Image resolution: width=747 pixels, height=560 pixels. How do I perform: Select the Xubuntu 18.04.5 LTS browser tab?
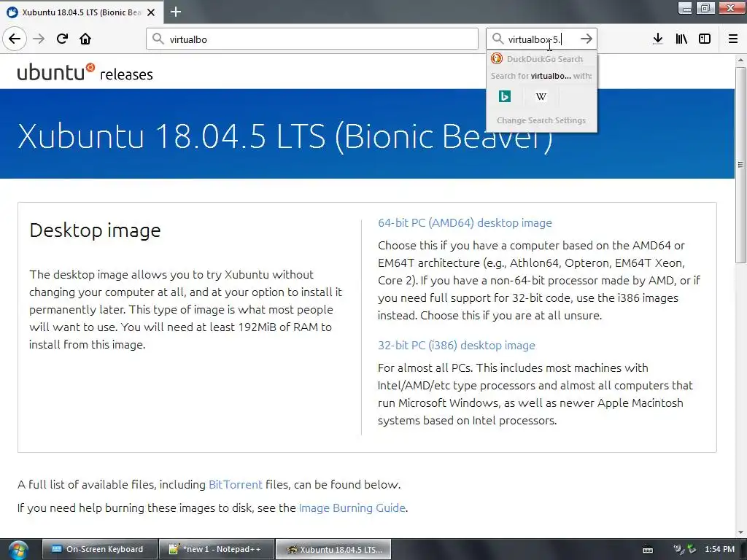tap(82, 12)
